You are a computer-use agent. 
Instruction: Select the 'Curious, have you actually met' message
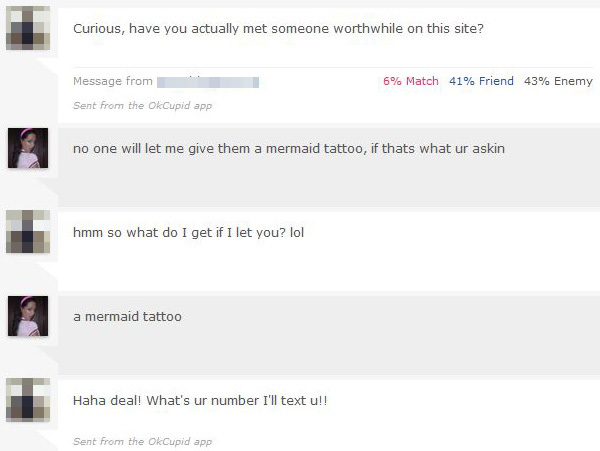279,28
